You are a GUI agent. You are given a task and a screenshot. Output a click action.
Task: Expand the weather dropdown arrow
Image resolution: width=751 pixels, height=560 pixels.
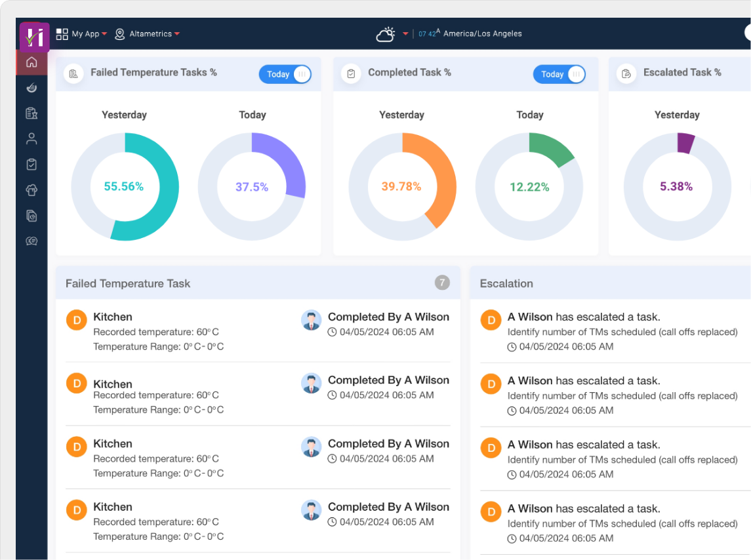point(405,34)
